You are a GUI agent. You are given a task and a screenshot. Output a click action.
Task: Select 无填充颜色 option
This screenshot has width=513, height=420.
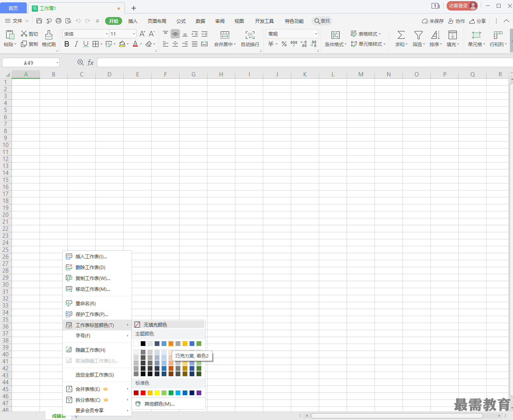tap(168, 325)
